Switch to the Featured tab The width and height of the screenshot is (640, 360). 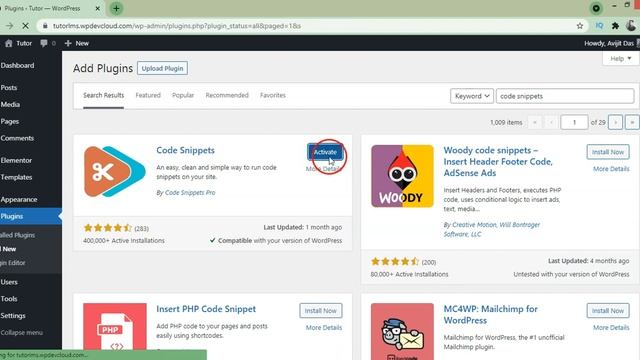[x=148, y=95]
